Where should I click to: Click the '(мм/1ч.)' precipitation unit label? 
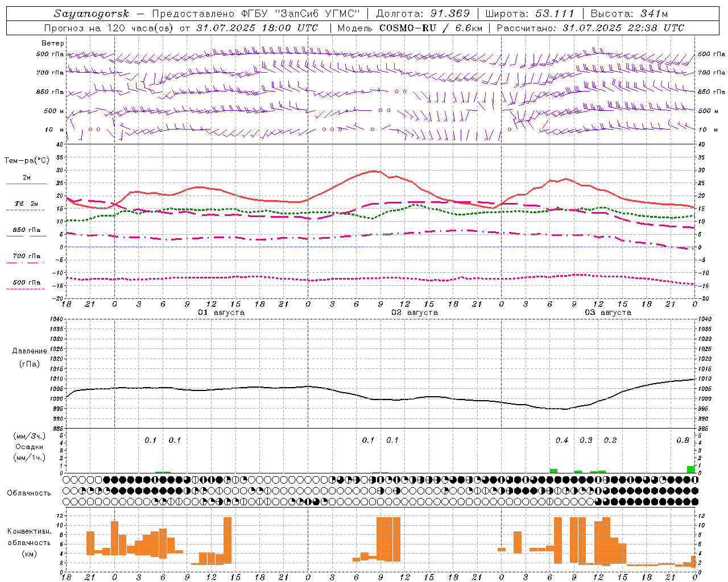[29, 458]
